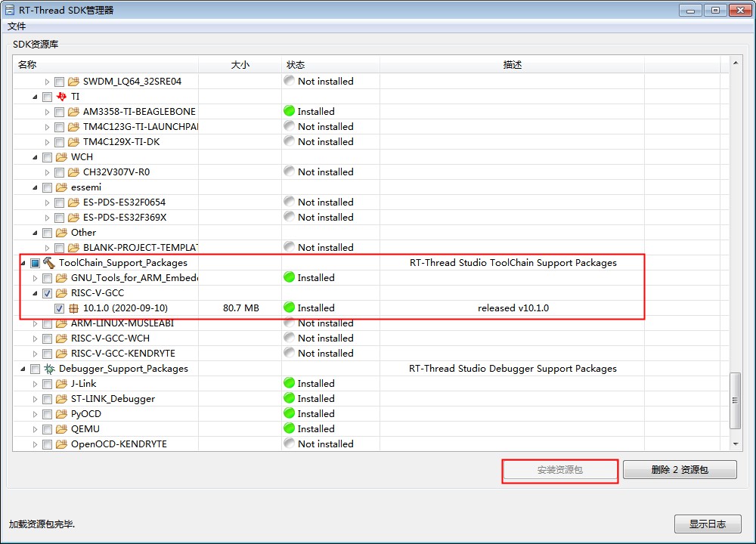Click the 删除 2 资源包 button
Image resolution: width=756 pixels, height=544 pixels.
tap(680, 470)
